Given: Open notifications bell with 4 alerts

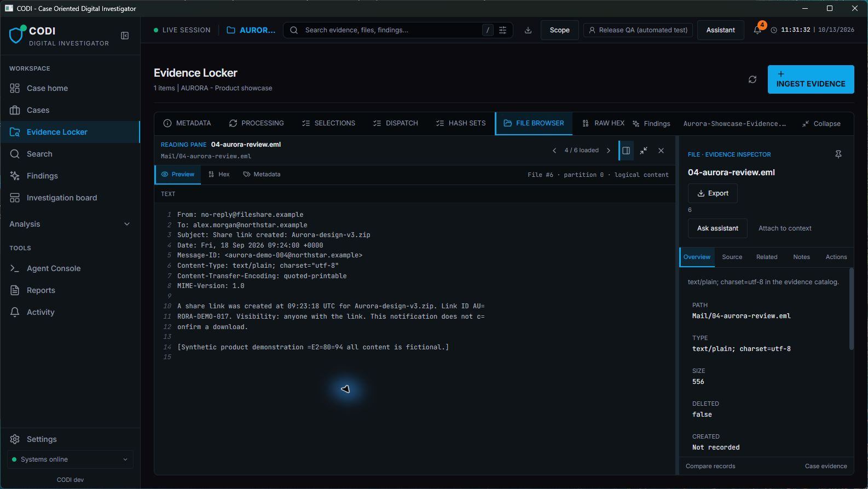Looking at the screenshot, I should tap(758, 30).
